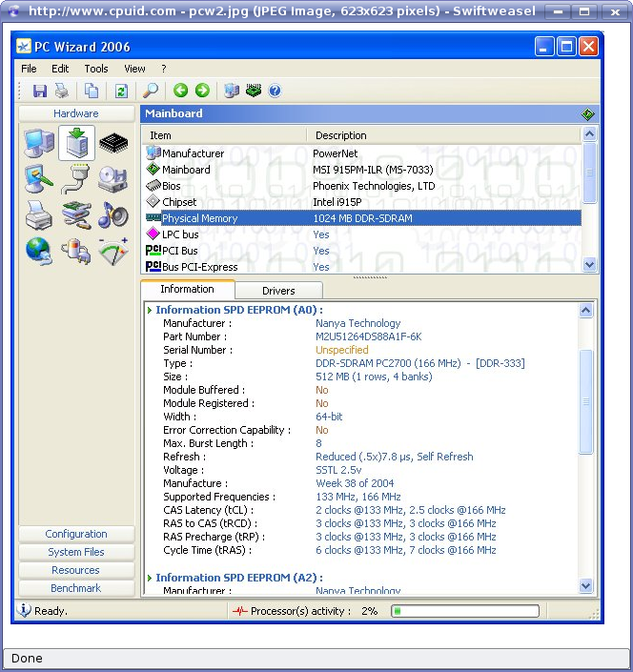Select the Drives disc and floppy icon

[x=112, y=178]
